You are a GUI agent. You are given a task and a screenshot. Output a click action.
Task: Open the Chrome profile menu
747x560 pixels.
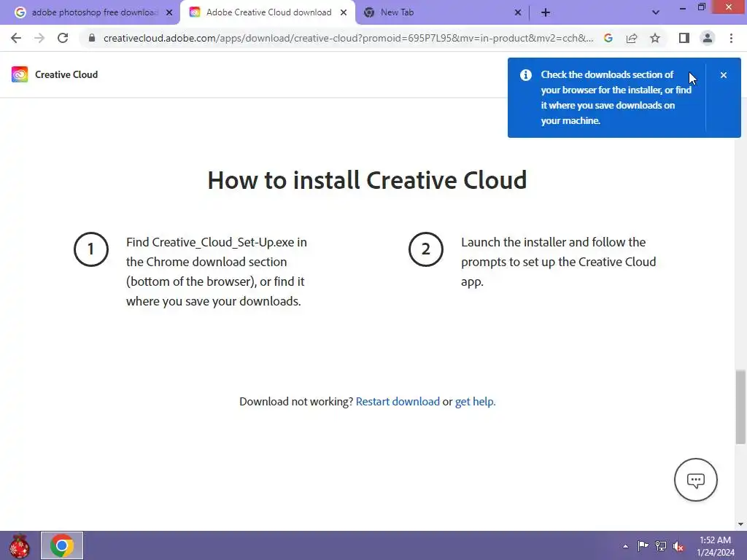pos(708,38)
